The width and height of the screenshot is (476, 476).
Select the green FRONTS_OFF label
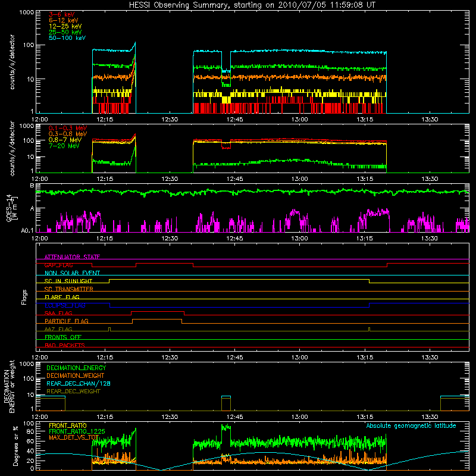(63, 337)
